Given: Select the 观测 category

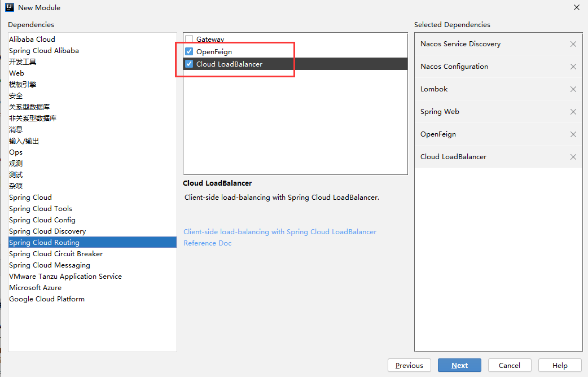Looking at the screenshot, I should point(92,164).
